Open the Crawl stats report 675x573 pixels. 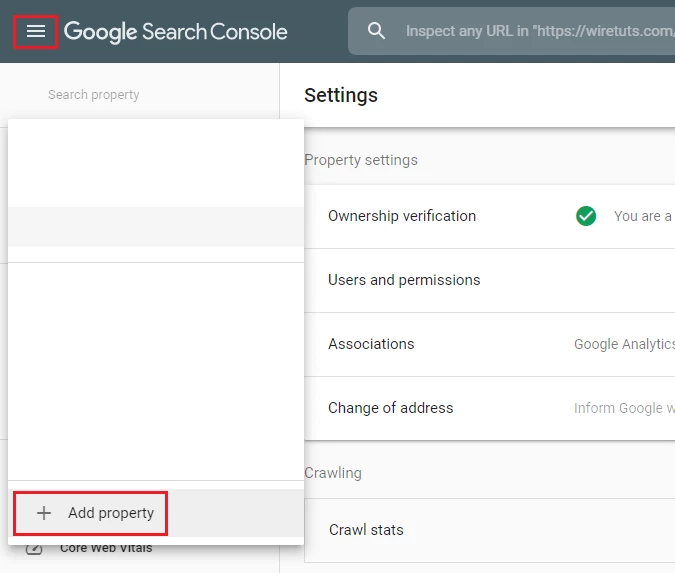click(366, 530)
